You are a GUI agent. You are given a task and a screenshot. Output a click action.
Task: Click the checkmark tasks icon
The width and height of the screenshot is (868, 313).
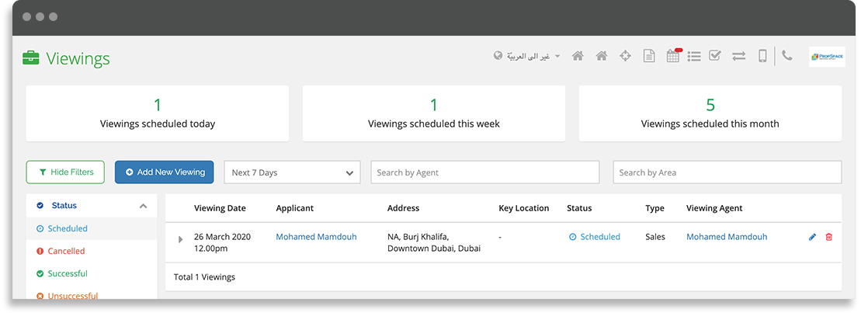coord(714,55)
